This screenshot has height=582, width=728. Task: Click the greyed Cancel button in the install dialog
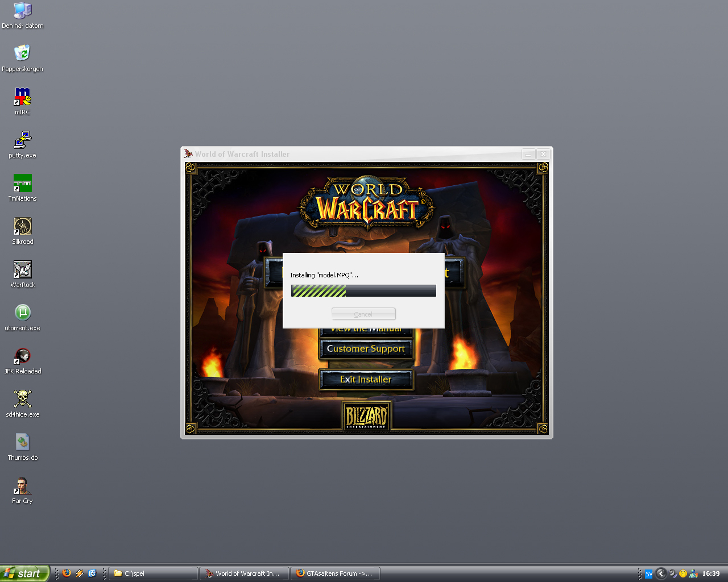(x=363, y=314)
